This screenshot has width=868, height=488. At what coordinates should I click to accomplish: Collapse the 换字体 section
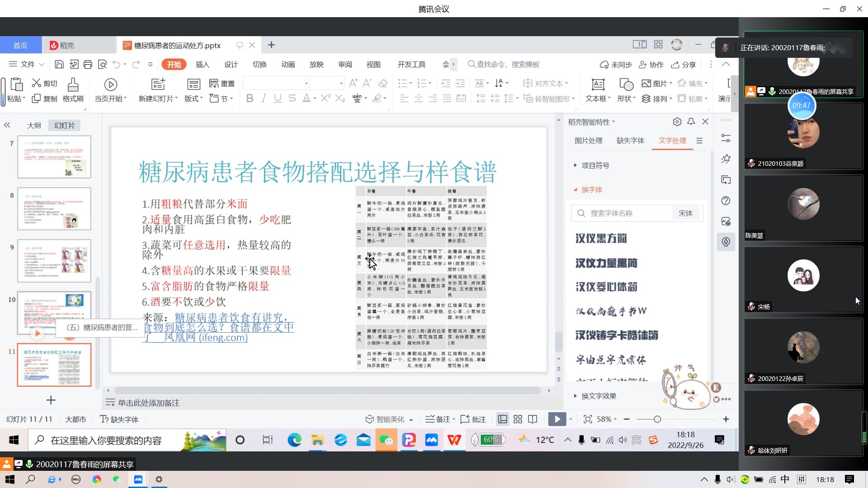pos(588,190)
